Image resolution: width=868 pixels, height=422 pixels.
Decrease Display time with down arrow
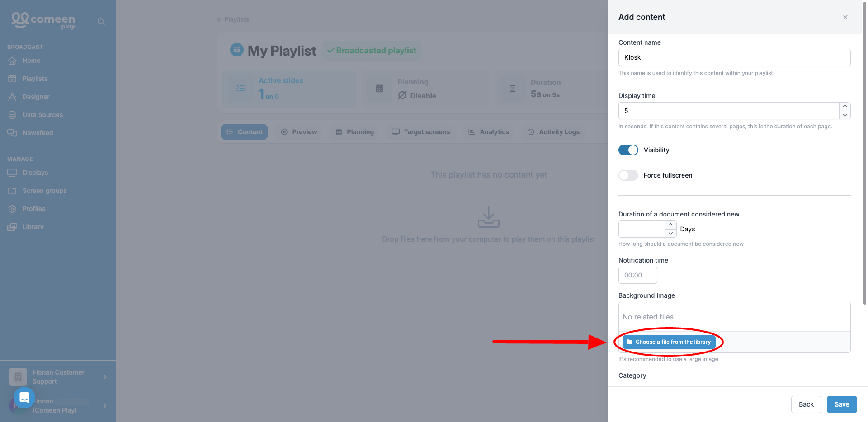tap(845, 115)
